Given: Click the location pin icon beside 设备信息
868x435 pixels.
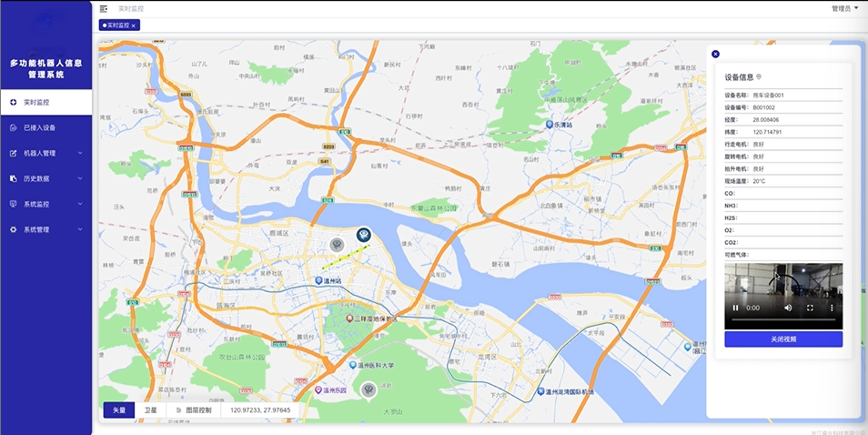Looking at the screenshot, I should 759,78.
